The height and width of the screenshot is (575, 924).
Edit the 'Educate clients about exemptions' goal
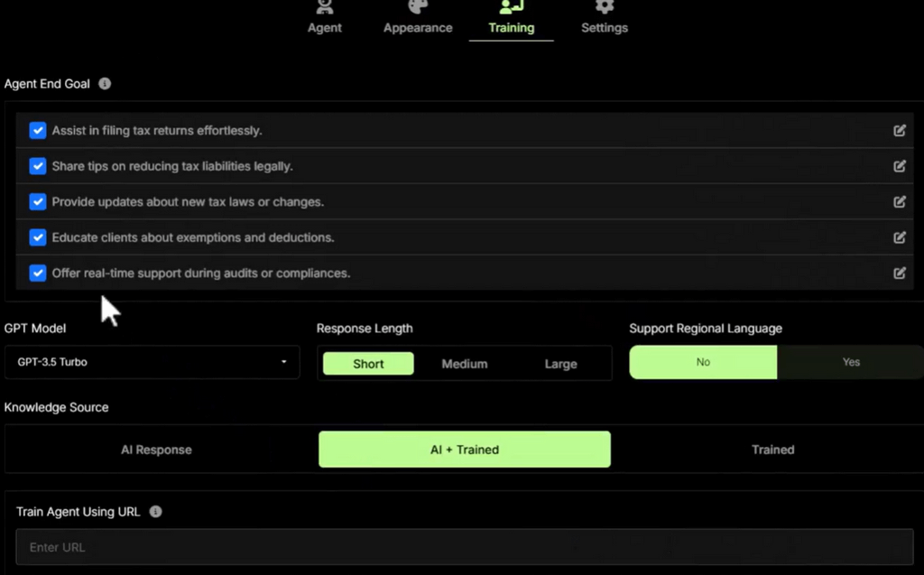click(900, 237)
